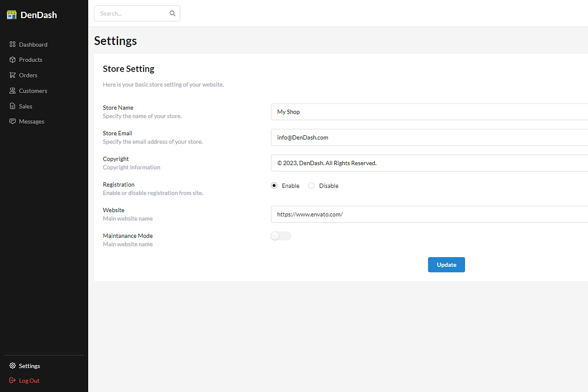Click the 'Store Name' label
The width and height of the screenshot is (588, 392).
point(118,108)
